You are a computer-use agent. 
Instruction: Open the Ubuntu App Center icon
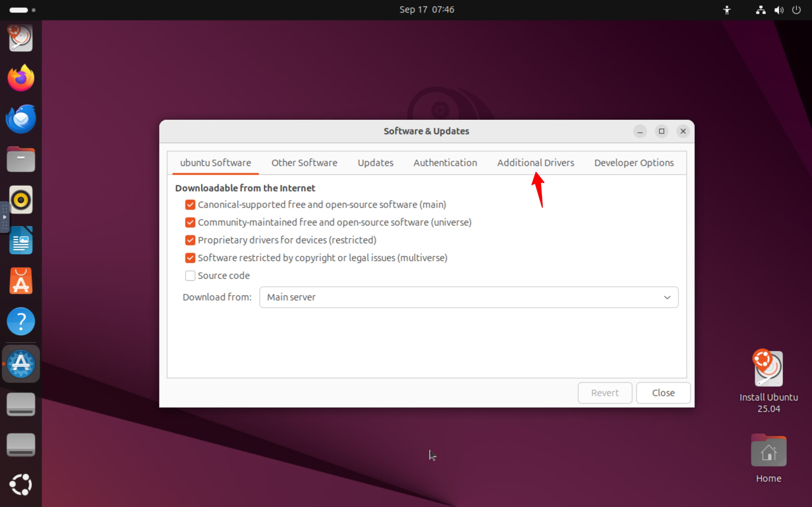click(21, 281)
